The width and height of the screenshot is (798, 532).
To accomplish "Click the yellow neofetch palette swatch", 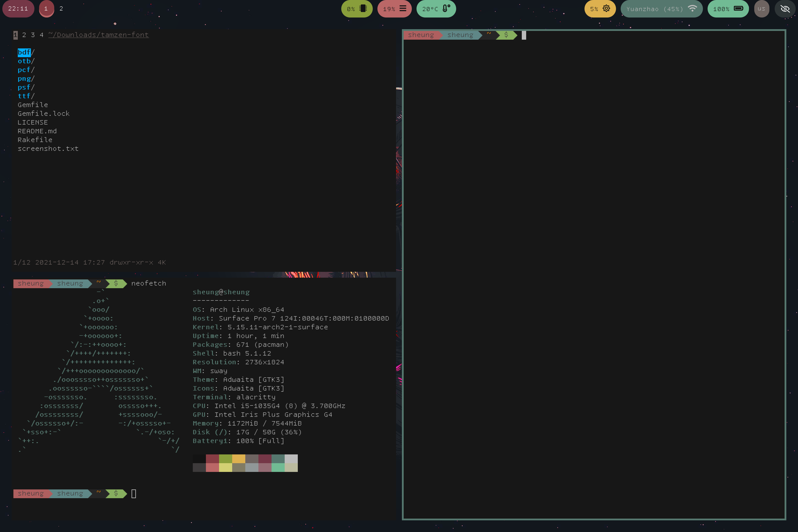I will coord(239,459).
